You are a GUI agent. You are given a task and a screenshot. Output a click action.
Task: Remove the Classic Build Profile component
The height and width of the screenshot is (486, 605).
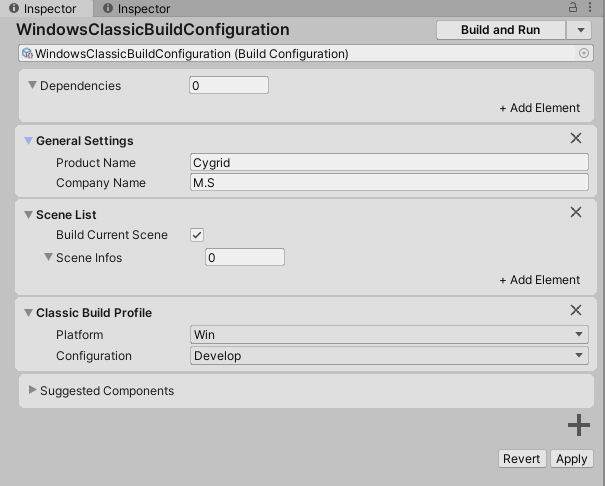576,311
